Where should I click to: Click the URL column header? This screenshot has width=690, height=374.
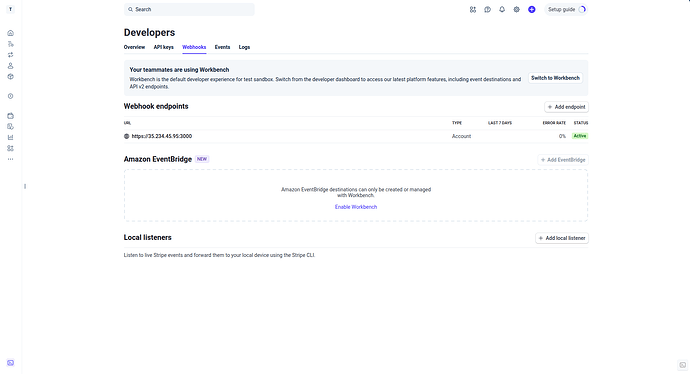127,123
